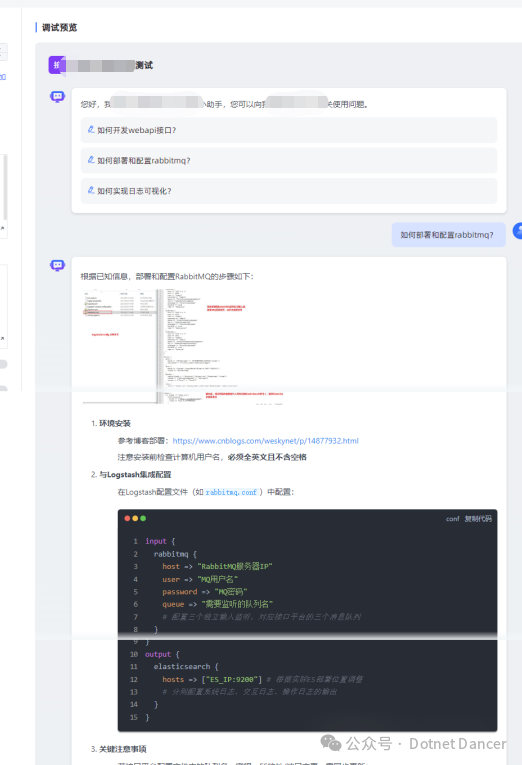Copy the code using the 复制代码 button
522x765 pixels.
coord(478,519)
